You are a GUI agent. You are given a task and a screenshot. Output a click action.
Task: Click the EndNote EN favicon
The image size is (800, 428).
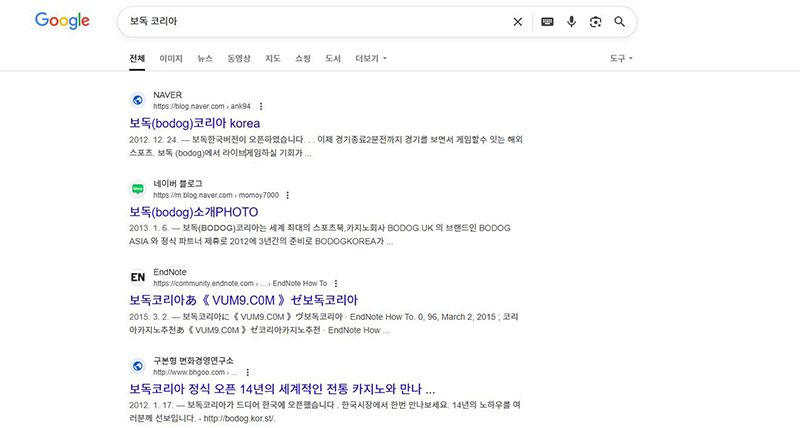(138, 277)
